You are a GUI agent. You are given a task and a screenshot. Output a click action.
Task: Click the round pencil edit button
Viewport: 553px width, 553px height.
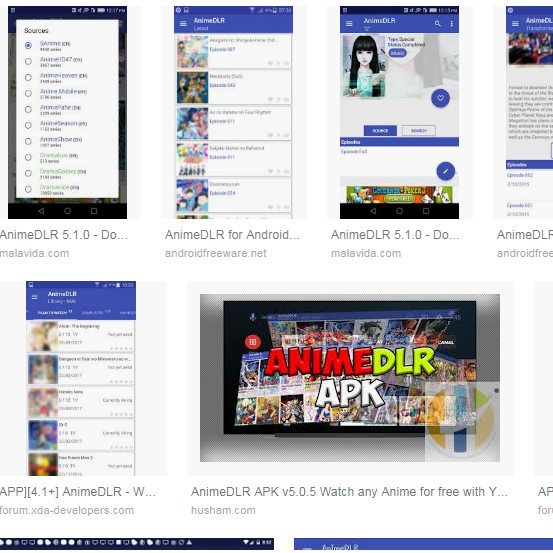(445, 171)
